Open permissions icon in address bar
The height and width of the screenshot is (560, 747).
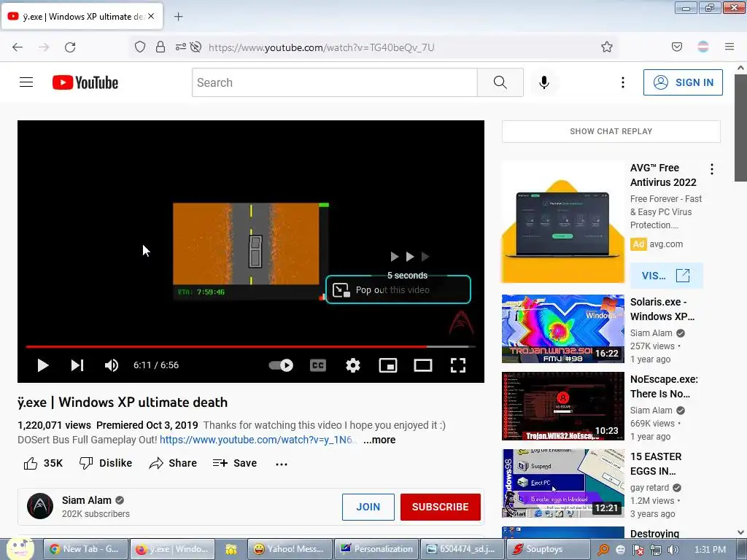tap(181, 47)
